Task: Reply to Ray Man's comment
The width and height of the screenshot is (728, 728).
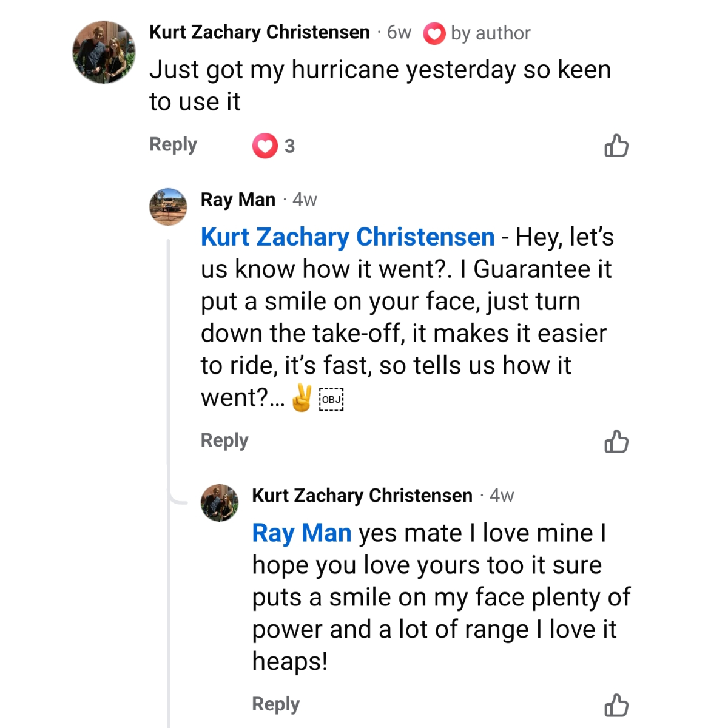Action: point(224,440)
